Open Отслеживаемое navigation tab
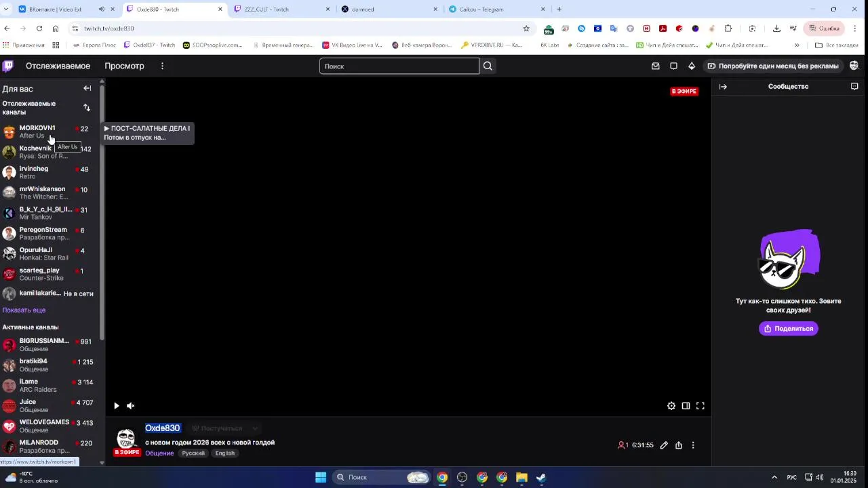The width and height of the screenshot is (868, 488). tap(58, 66)
